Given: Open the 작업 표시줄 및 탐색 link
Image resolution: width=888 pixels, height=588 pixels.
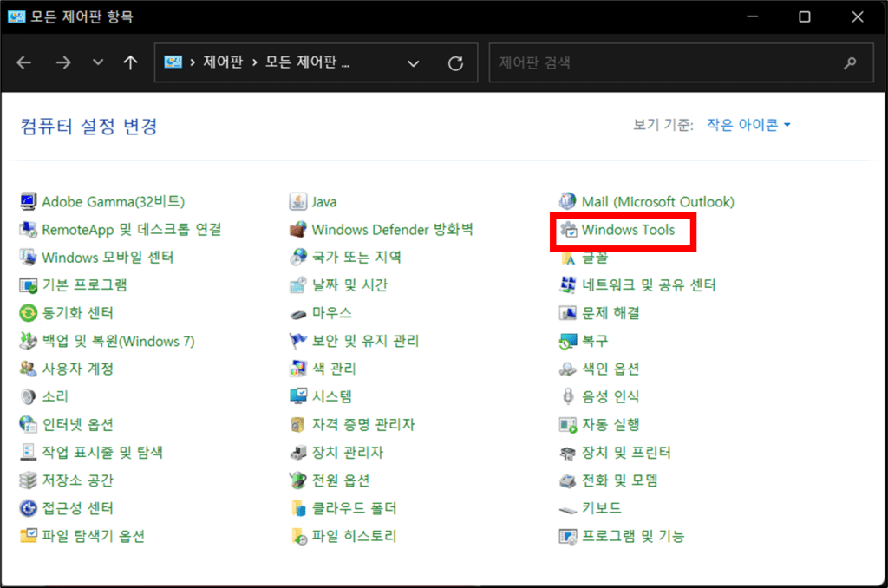Looking at the screenshot, I should click(x=102, y=453).
